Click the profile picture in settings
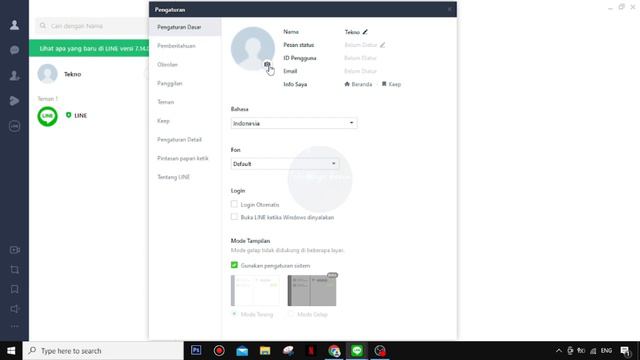The width and height of the screenshot is (640, 360). pos(253,49)
